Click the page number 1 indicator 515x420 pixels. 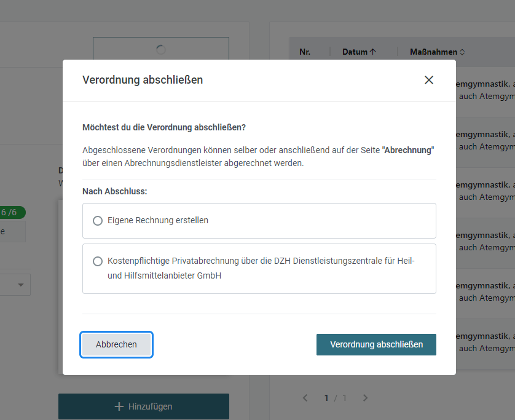326,398
